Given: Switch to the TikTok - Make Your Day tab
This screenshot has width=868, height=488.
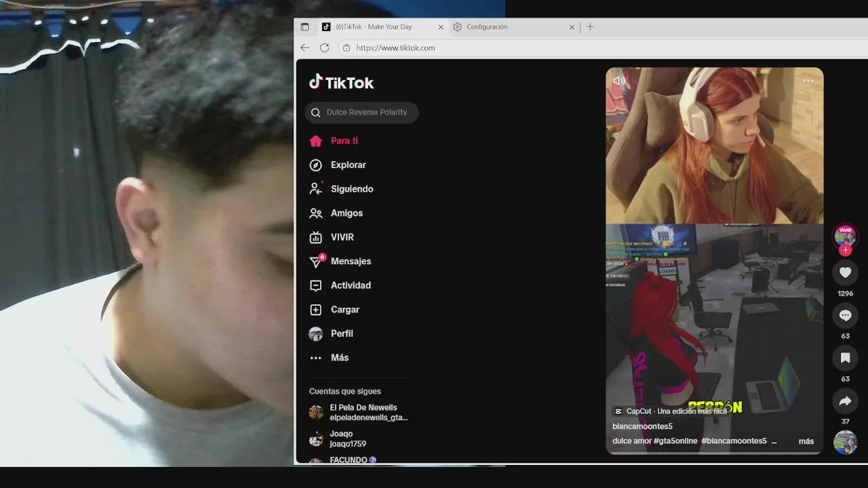Looking at the screenshot, I should pos(382,27).
